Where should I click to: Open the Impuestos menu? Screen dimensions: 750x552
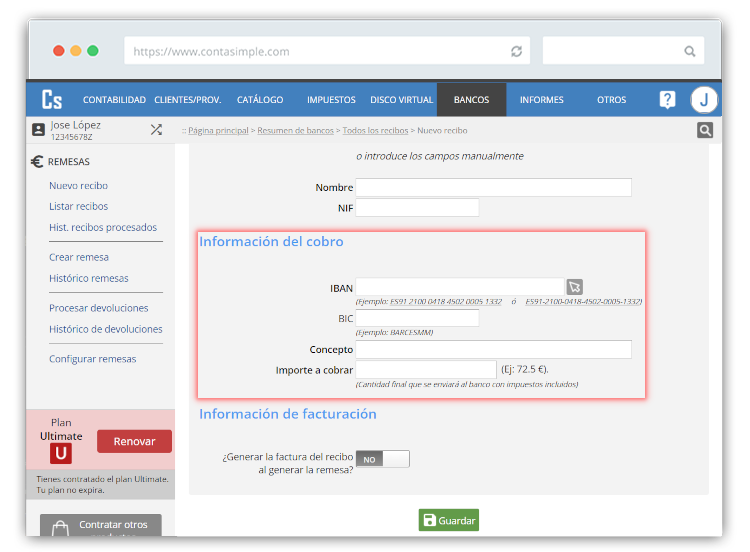tap(331, 99)
